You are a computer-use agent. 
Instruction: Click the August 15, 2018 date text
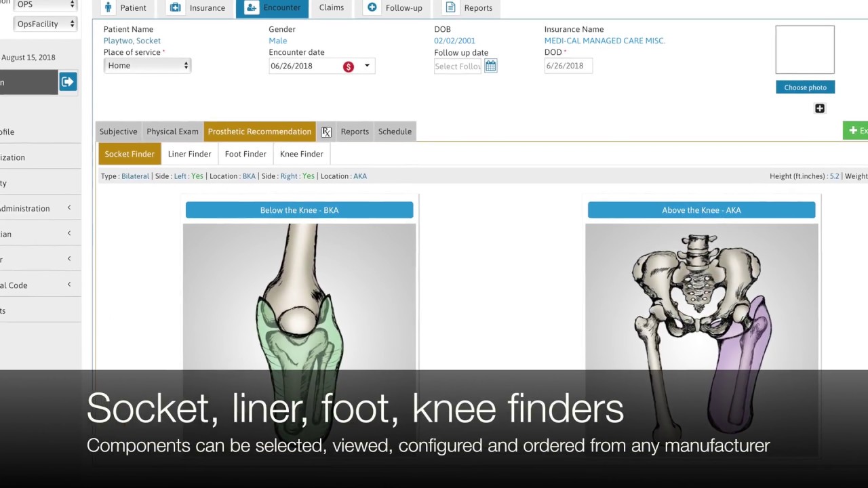(x=28, y=58)
